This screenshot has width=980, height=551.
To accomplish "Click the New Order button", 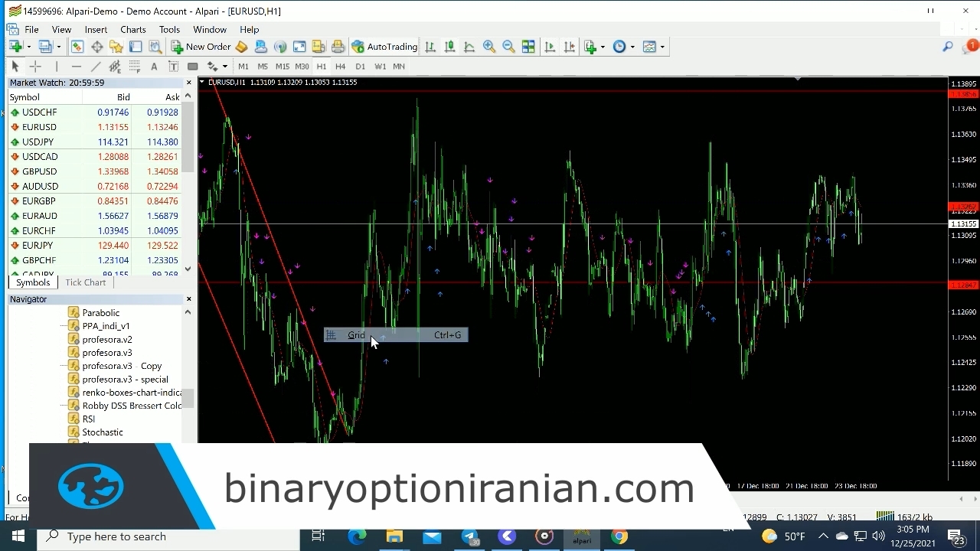I will pos(200,47).
